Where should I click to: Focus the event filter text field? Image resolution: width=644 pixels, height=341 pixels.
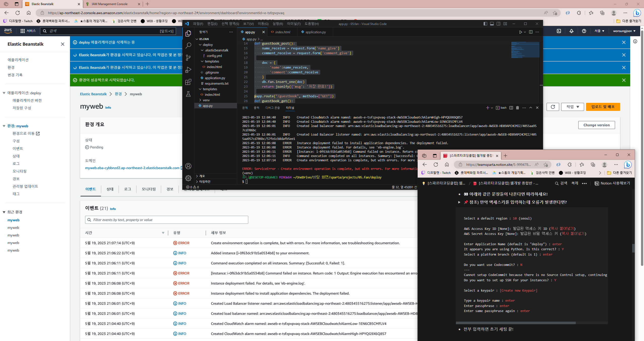tap(166, 220)
